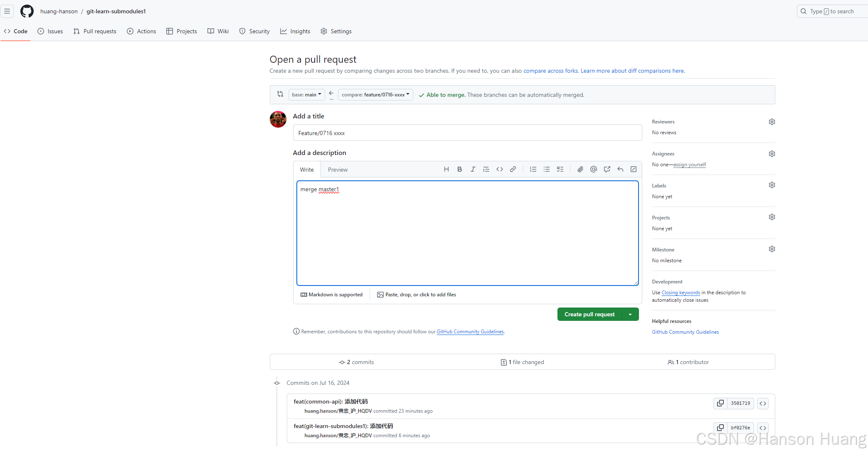Click the Markdown is supported link
868x453 pixels.
pos(331,295)
